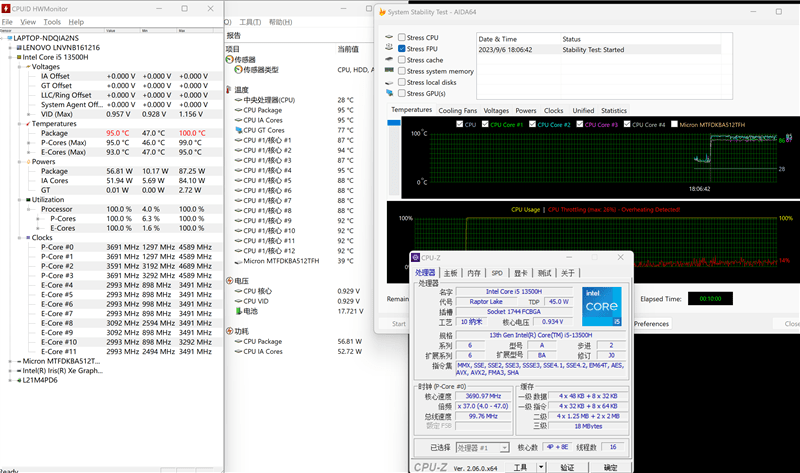Click the AIDA64 flame icon in title bar
The width and height of the screenshot is (800, 473).
click(382, 12)
